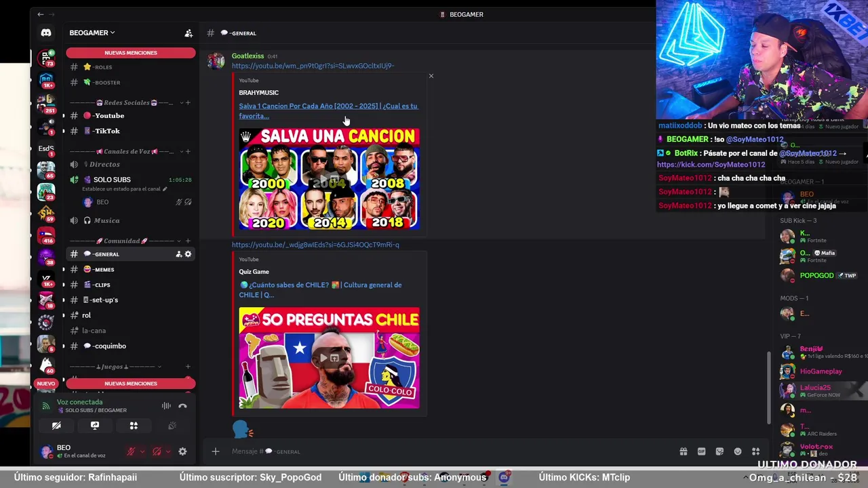
Task: Add channel to Canales de Voz
Action: [x=188, y=152]
